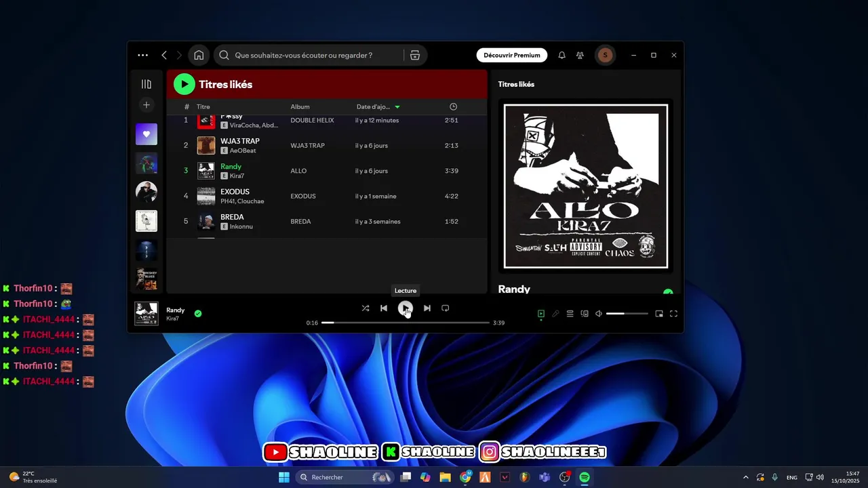Open the Windows Start menu

coord(284,477)
